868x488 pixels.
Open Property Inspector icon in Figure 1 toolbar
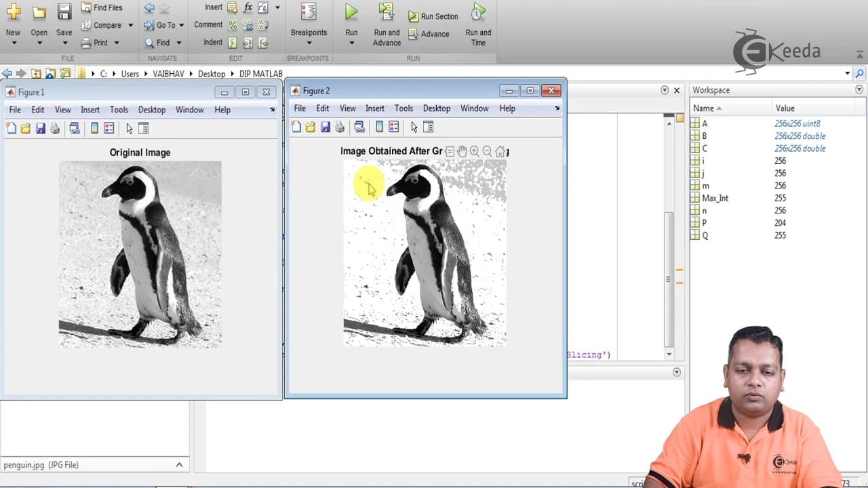(143, 128)
